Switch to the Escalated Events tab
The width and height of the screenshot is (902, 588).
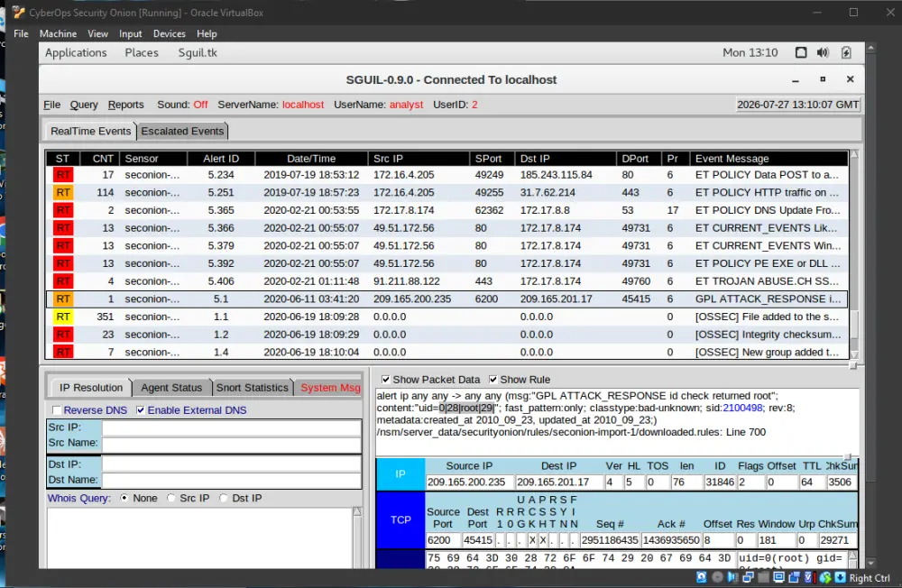click(182, 131)
